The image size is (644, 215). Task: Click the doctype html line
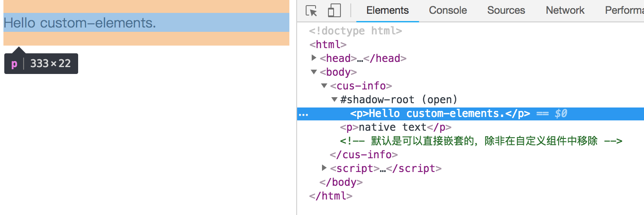[x=355, y=31]
